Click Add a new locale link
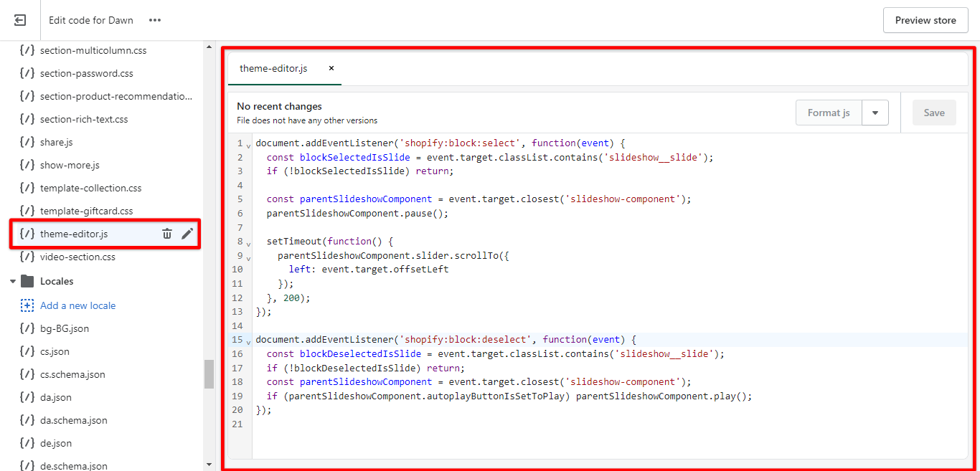This screenshot has width=980, height=471. pos(77,305)
